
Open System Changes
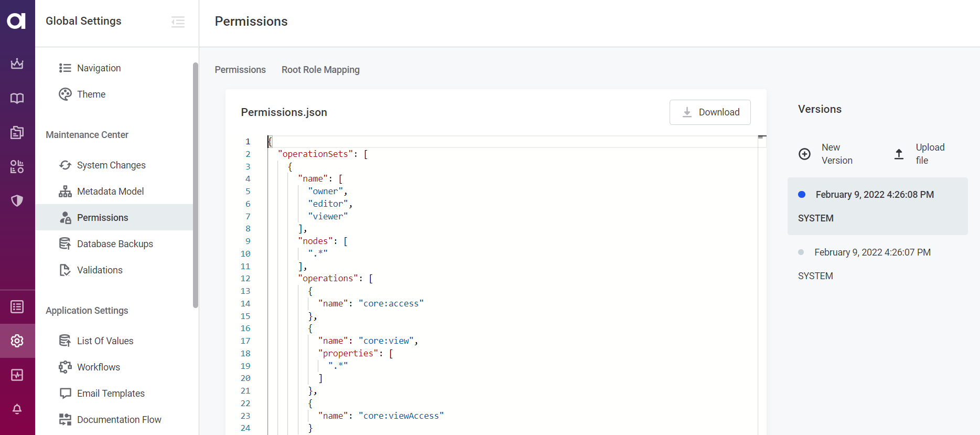111,165
